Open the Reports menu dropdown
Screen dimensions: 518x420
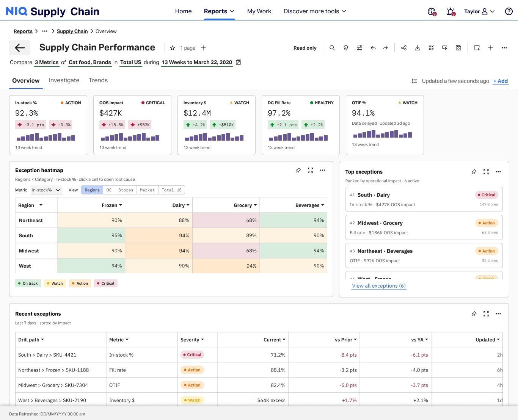pyautogui.click(x=219, y=11)
